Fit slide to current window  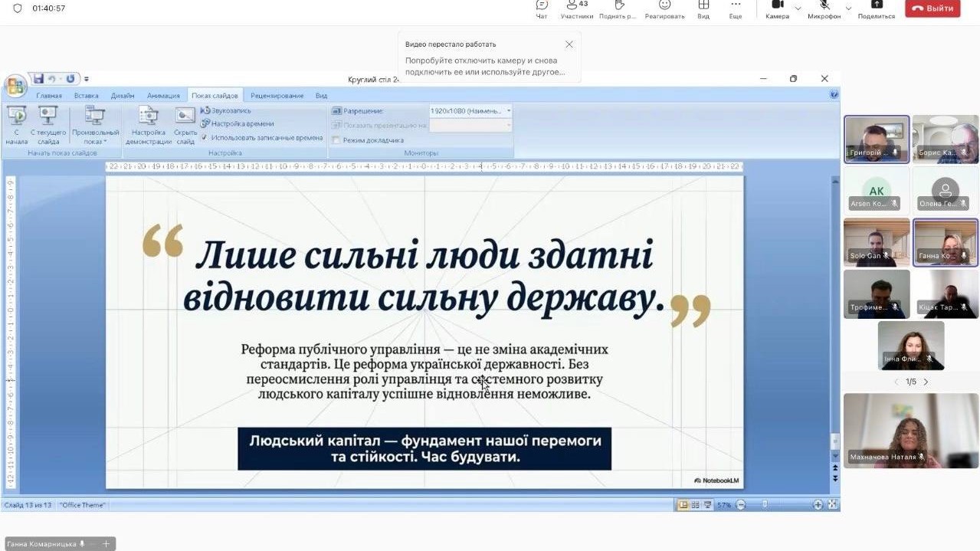(x=833, y=505)
